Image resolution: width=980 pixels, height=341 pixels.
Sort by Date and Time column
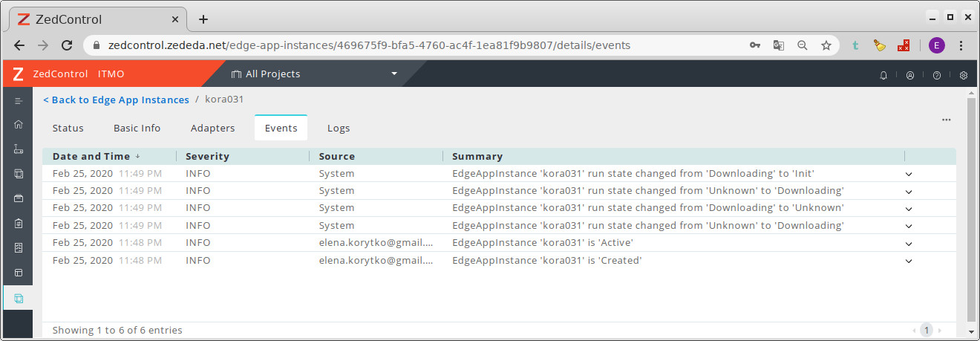click(x=91, y=157)
